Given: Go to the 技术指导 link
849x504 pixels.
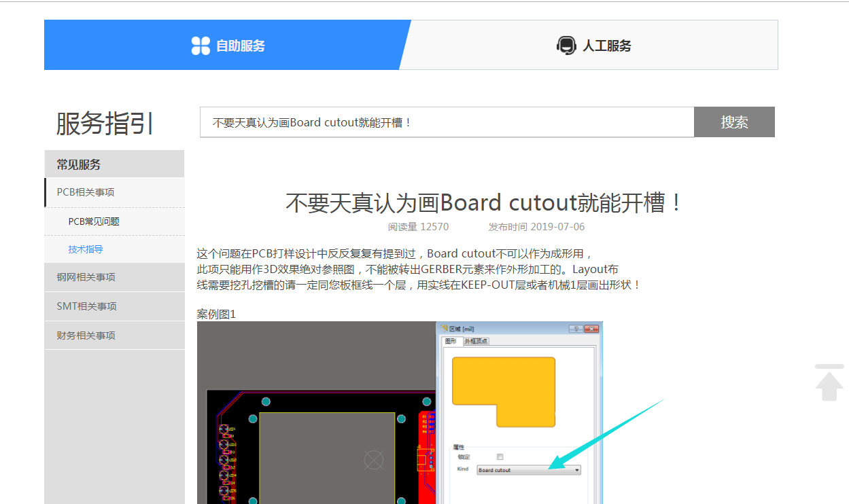Looking at the screenshot, I should [x=86, y=249].
